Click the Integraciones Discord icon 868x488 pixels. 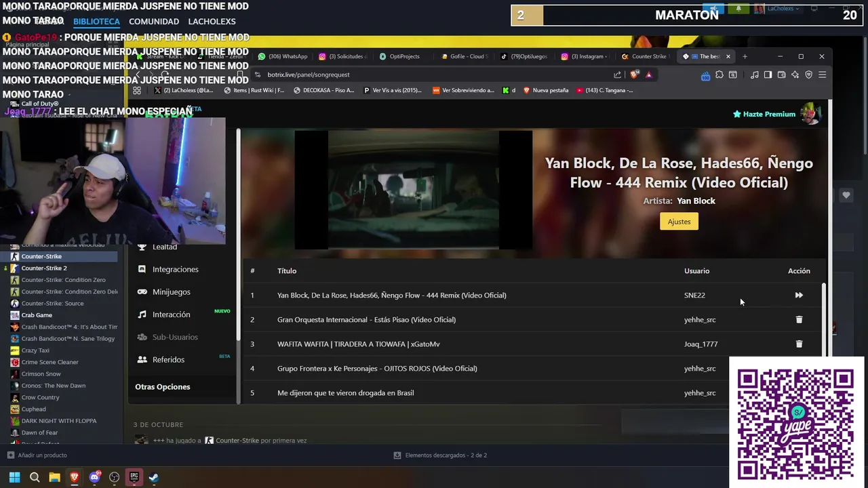point(142,269)
